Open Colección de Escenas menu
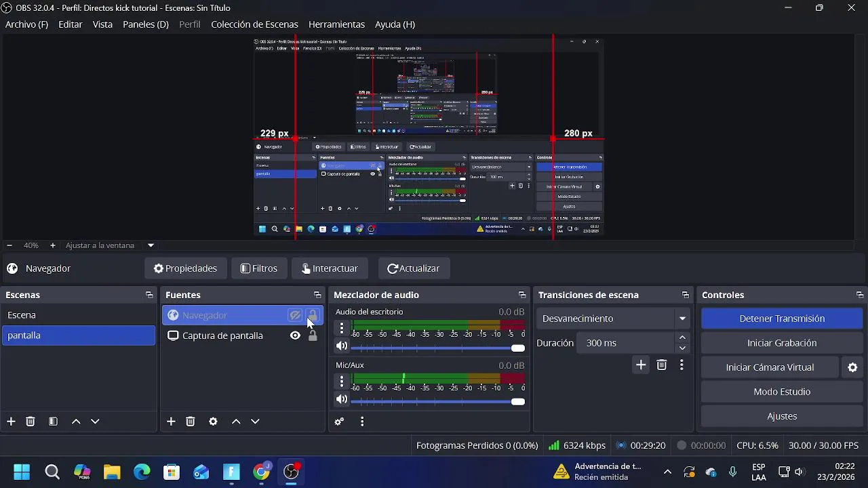Viewport: 868px width, 488px height. pyautogui.click(x=254, y=24)
